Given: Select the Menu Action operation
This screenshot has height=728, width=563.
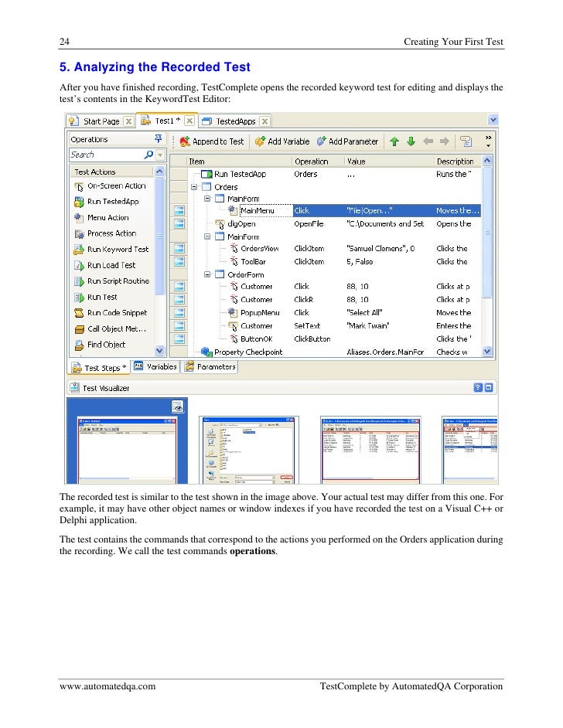Looking at the screenshot, I should pos(102,217).
